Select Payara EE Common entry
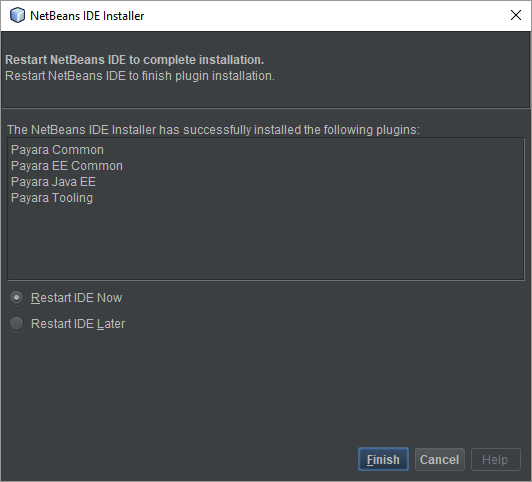The width and height of the screenshot is (532, 482). coord(67,166)
